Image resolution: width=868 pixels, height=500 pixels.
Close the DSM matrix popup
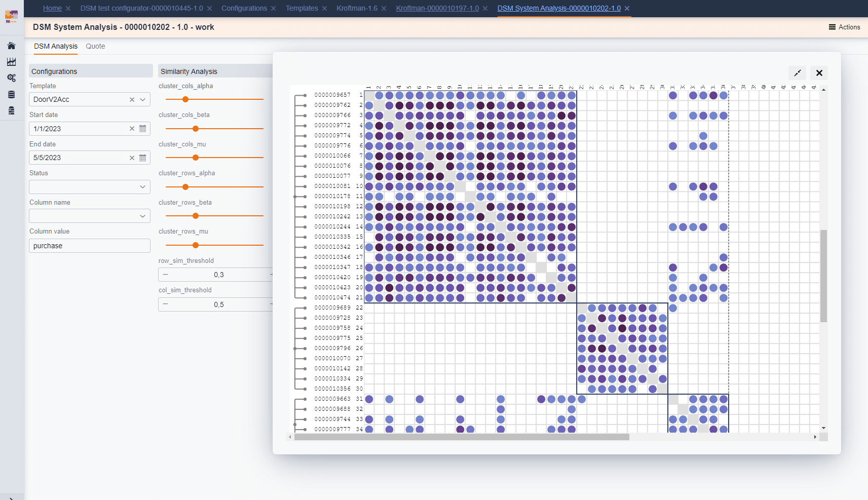pos(819,73)
